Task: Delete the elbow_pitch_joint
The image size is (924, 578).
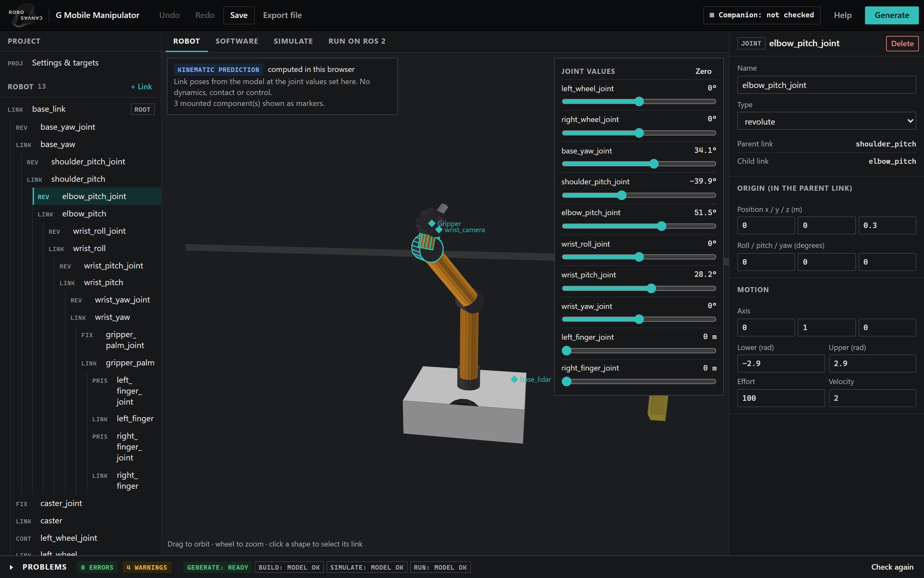Action: (x=902, y=44)
